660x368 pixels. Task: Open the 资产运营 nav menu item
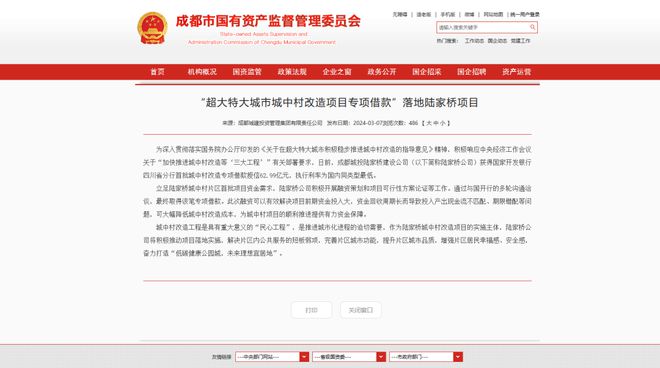pyautogui.click(x=516, y=72)
